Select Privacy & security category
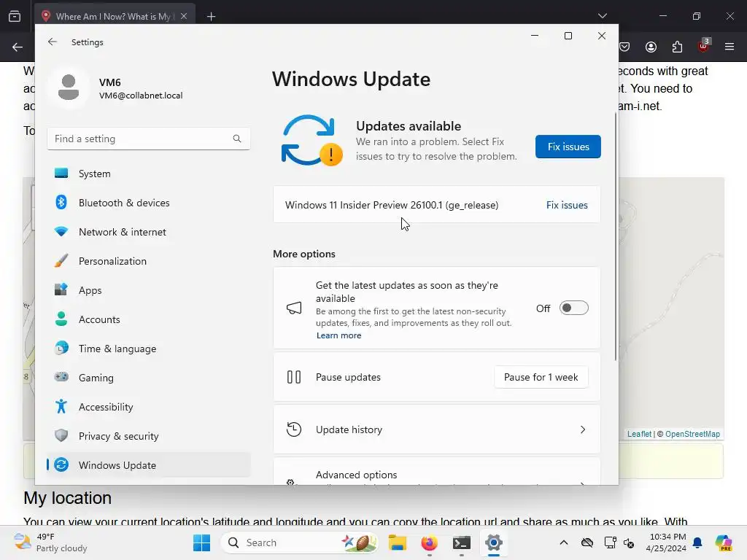 pos(149,435)
